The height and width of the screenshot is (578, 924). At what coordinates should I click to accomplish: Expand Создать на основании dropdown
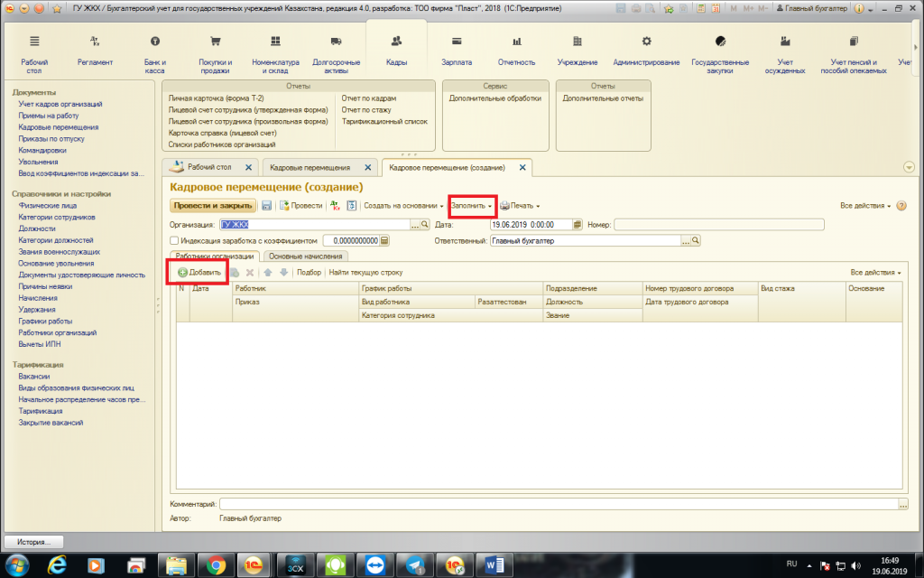[403, 206]
